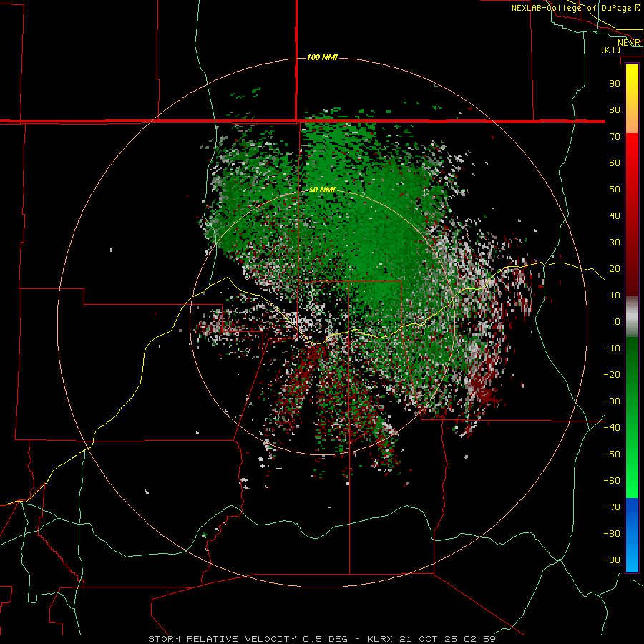This screenshot has width=644, height=644.
Task: Click the 50 value on velocity scale
Action: pos(615,190)
